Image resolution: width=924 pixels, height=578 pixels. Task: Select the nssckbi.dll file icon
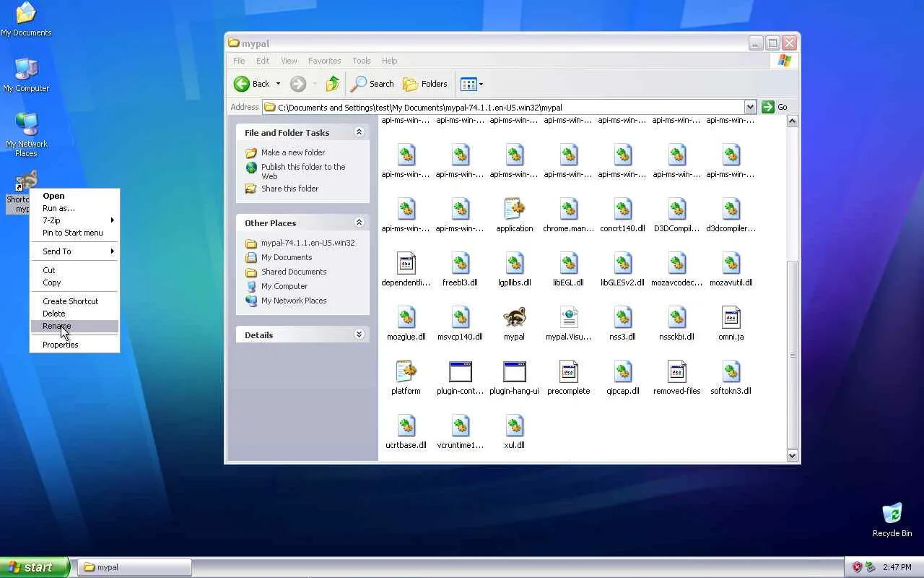click(676, 318)
